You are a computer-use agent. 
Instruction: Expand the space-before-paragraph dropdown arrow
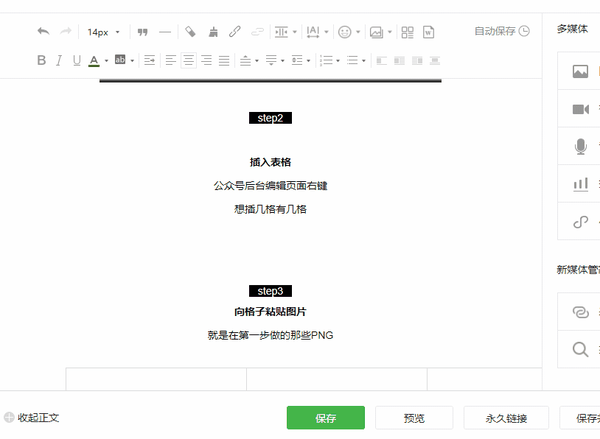click(x=257, y=61)
